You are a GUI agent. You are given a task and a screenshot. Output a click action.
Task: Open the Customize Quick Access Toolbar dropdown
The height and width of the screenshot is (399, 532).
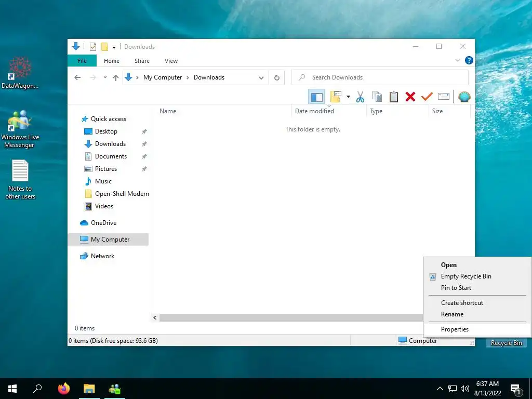(x=114, y=47)
